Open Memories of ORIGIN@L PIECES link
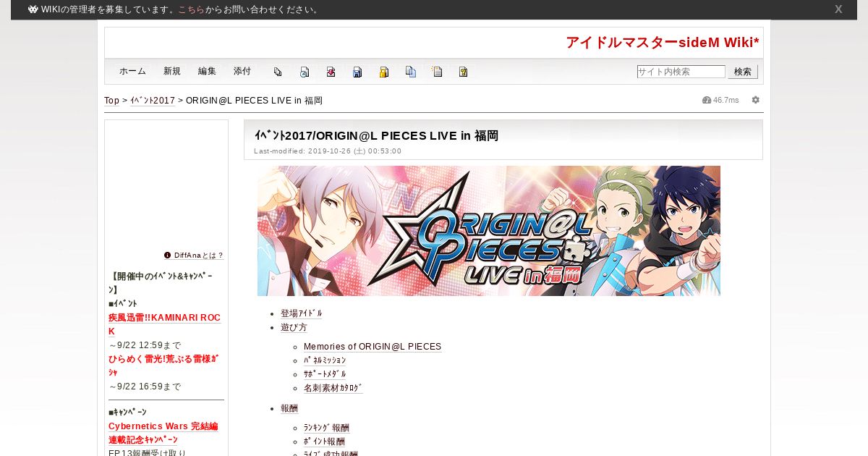The width and height of the screenshot is (868, 456). point(373,347)
